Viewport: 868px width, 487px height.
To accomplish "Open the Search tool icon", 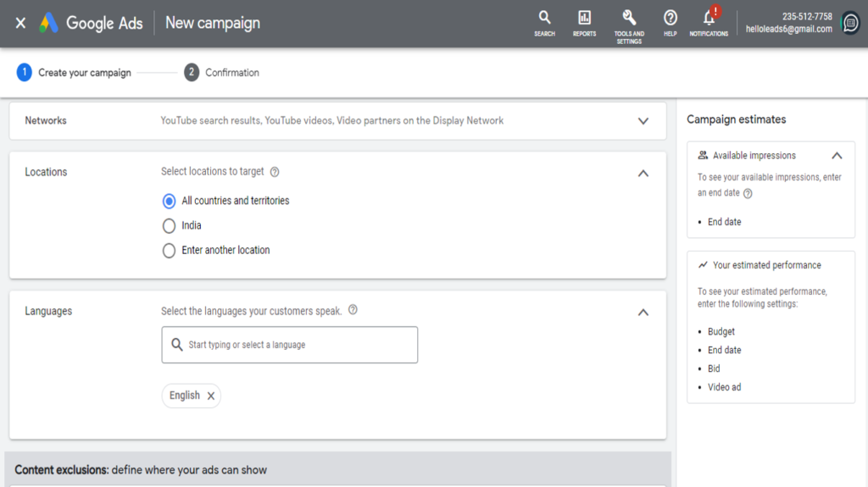I will (544, 18).
